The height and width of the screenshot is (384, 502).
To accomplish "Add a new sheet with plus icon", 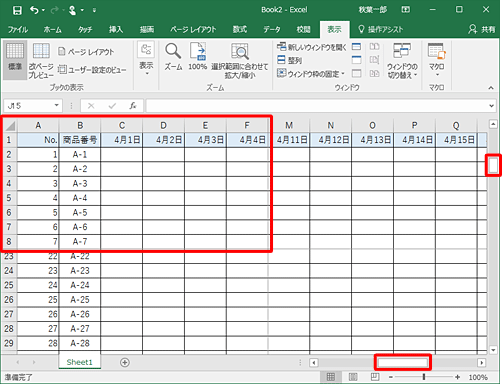I will point(125,362).
